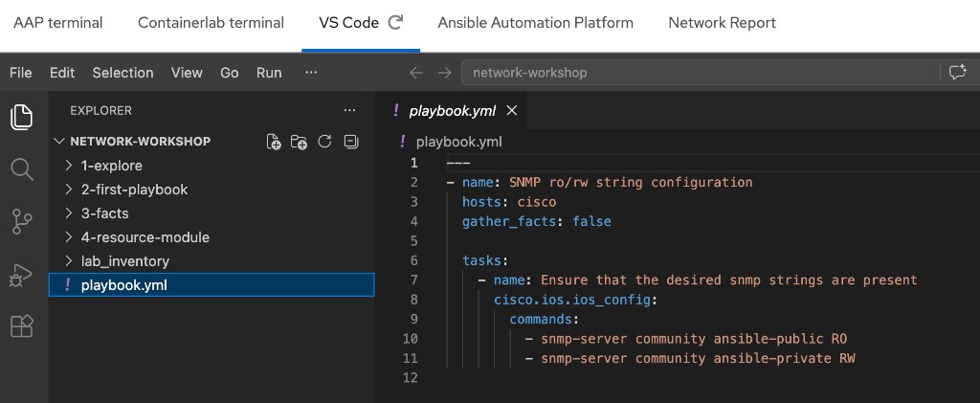Open the Run and Debug view
Viewport: 980px width, 403px height.
(21, 275)
